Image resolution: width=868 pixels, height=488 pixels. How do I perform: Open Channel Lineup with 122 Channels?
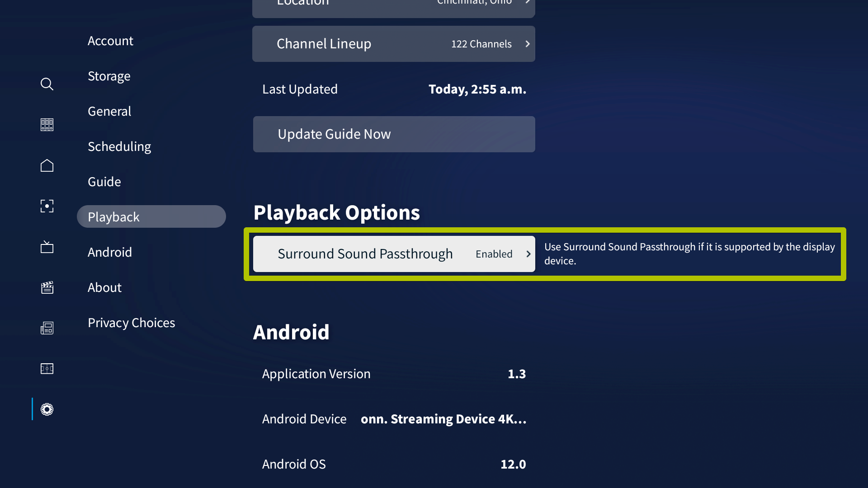click(x=394, y=44)
